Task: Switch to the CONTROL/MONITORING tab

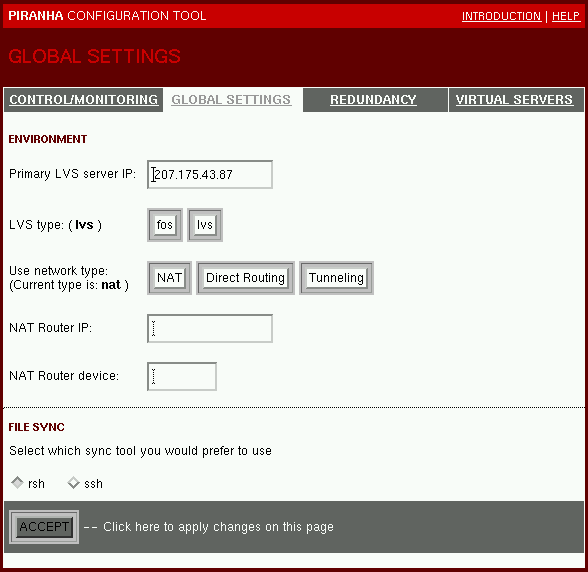Action: (83, 100)
